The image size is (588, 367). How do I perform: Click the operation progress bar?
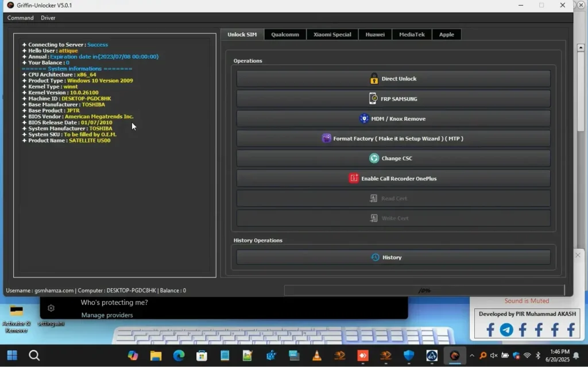424,291
